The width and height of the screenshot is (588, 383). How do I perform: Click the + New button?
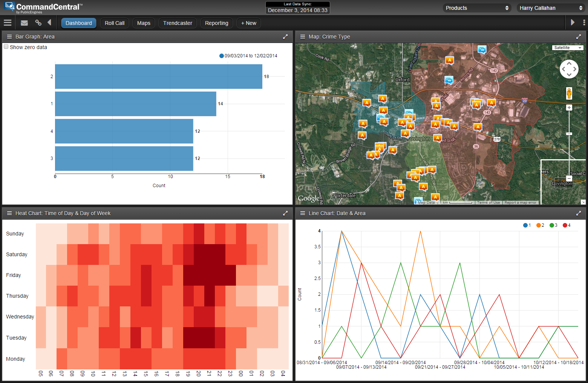click(249, 23)
